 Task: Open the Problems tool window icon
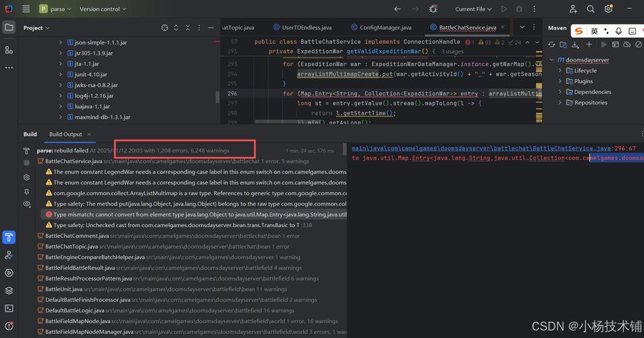tap(9, 326)
